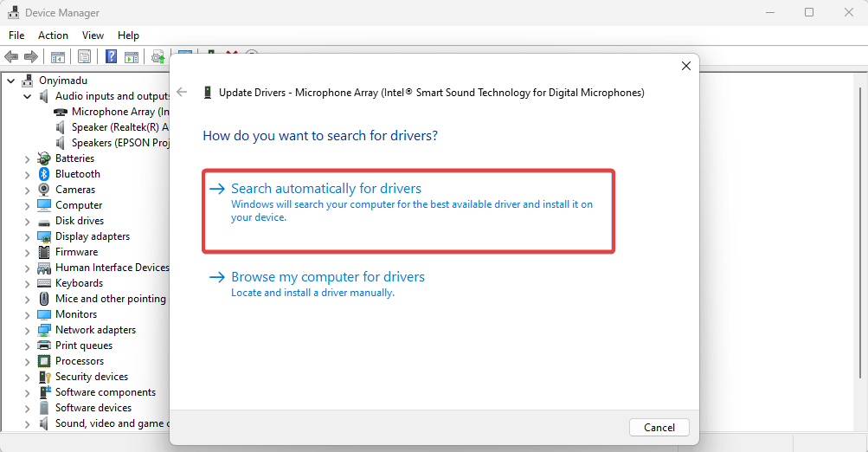Screen dimensions: 868x452
Task: Expand the Keyboards node chevron
Action: pyautogui.click(x=27, y=284)
